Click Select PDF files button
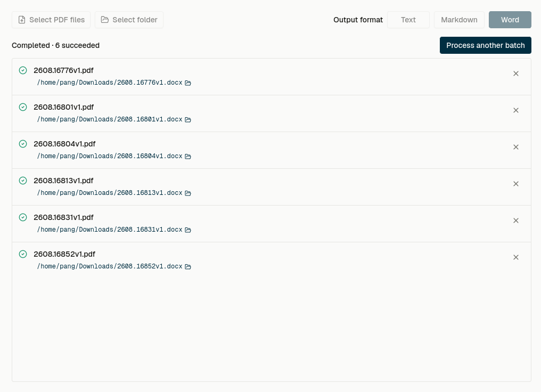 (51, 20)
